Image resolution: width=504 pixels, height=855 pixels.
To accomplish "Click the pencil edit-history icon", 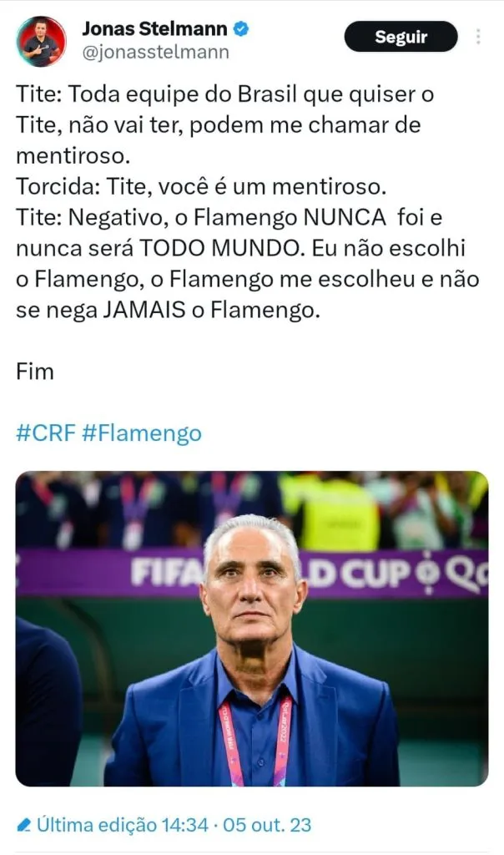I will coord(24,826).
